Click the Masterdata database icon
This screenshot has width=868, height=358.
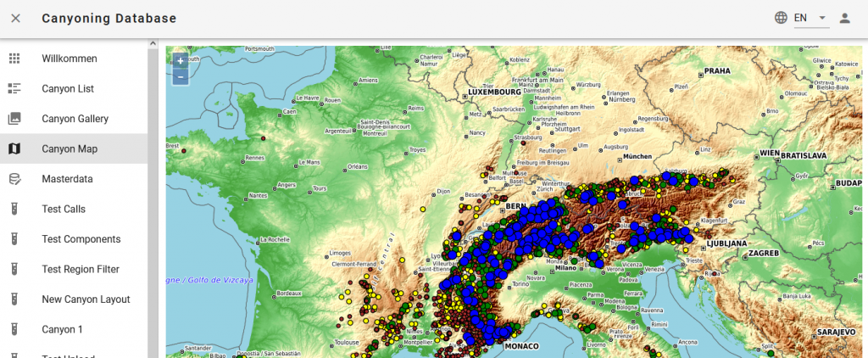coord(14,179)
